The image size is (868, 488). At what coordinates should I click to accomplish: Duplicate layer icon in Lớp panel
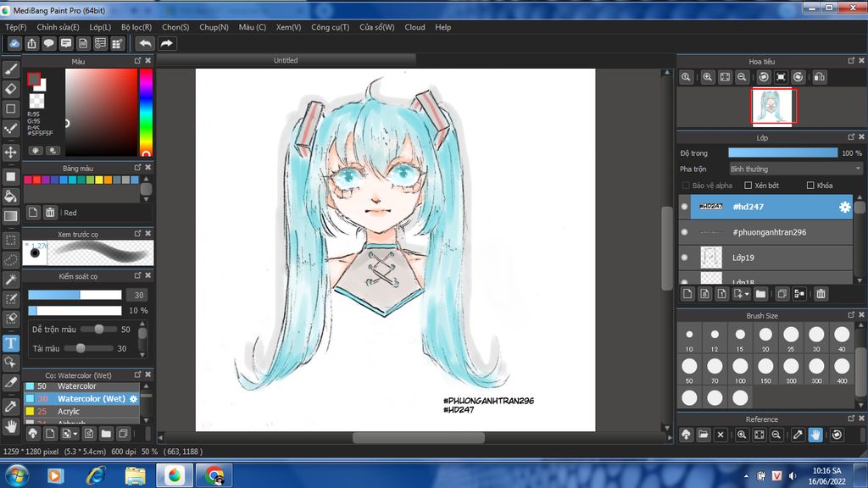pyautogui.click(x=782, y=294)
